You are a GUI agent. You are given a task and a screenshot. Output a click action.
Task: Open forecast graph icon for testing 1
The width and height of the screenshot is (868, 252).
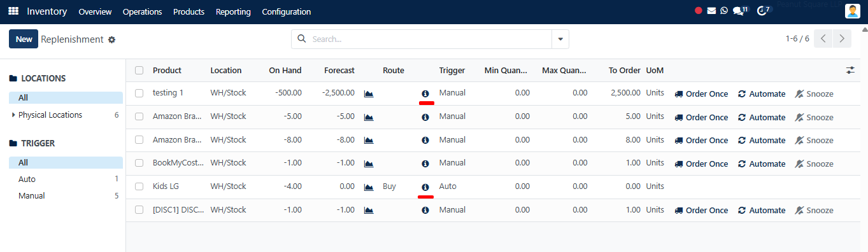pyautogui.click(x=368, y=94)
